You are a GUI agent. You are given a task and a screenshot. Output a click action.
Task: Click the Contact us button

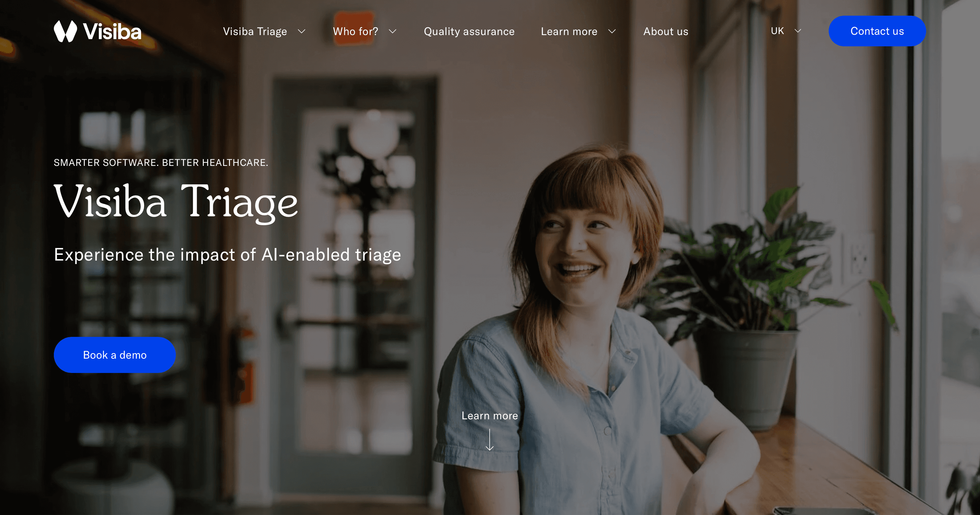pos(877,31)
